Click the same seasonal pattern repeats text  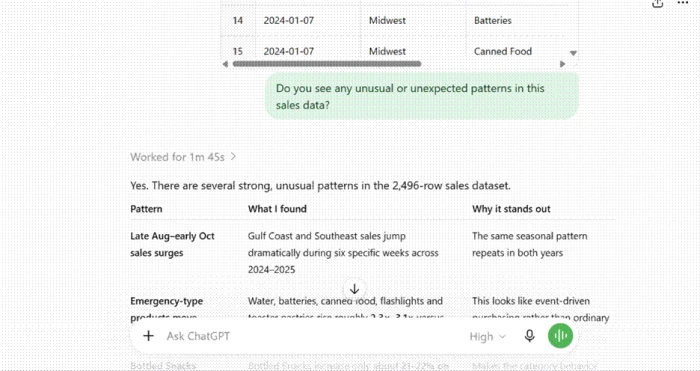[529, 244]
